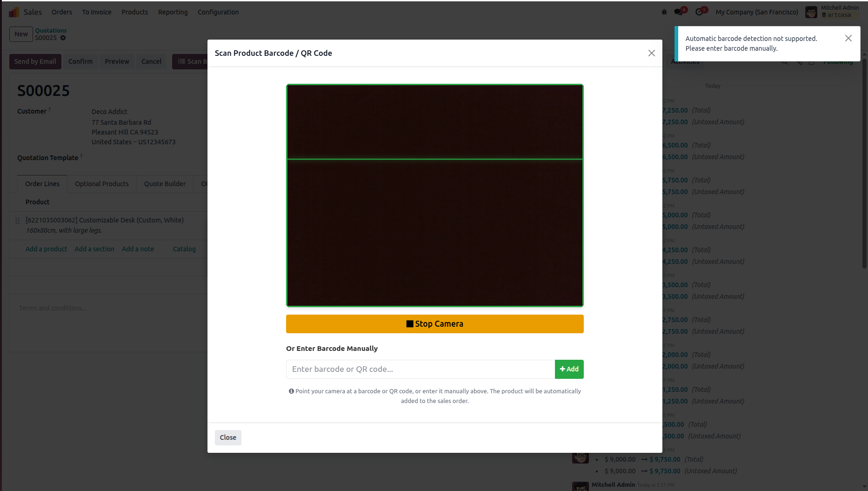Open the apps switcher grid icon beside Sales
Image resolution: width=868 pixels, height=491 pixels.
coord(13,12)
